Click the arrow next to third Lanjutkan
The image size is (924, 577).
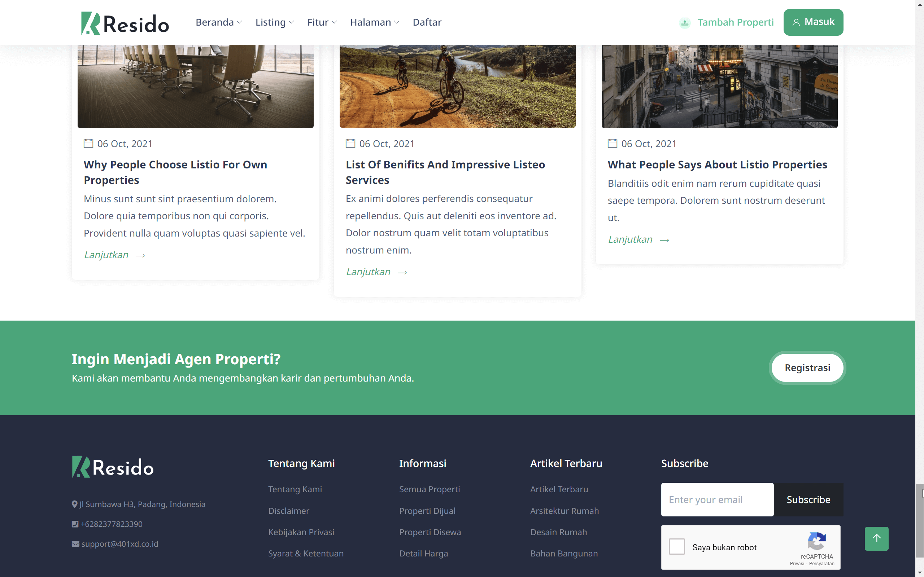[x=664, y=240]
